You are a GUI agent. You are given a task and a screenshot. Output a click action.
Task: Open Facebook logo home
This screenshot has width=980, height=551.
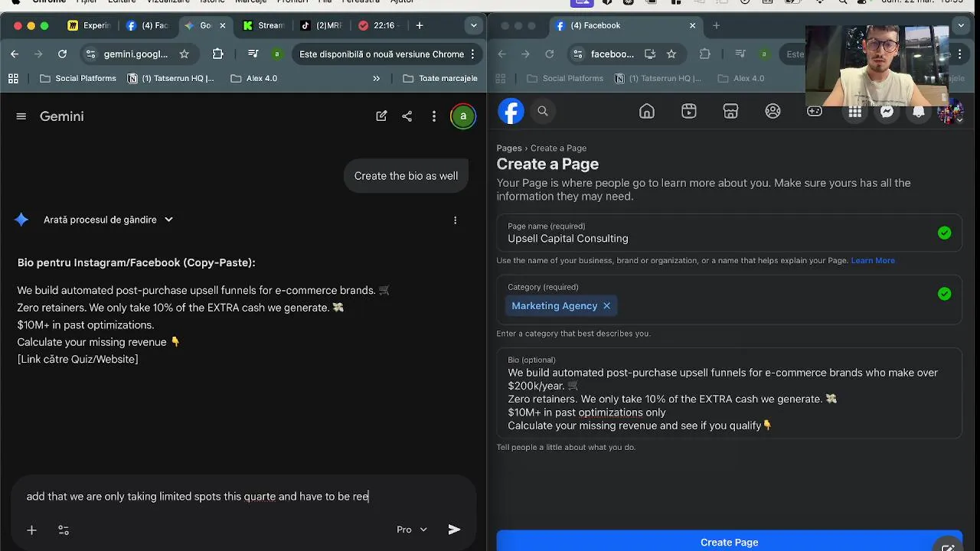click(x=511, y=111)
